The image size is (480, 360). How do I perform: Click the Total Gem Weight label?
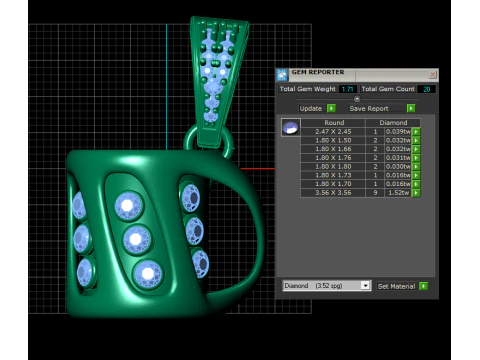tap(307, 89)
